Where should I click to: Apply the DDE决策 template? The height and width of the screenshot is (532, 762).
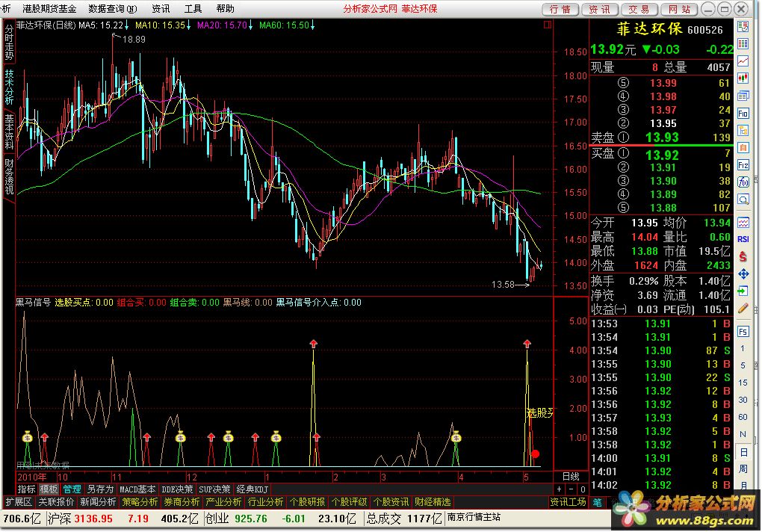pyautogui.click(x=177, y=489)
